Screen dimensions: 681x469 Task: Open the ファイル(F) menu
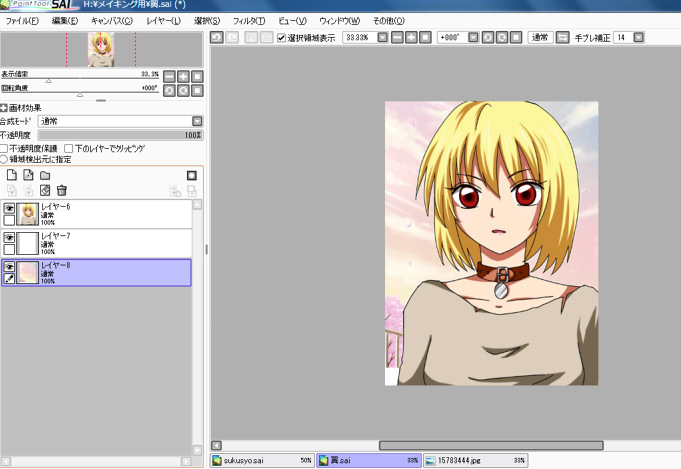pyautogui.click(x=22, y=21)
